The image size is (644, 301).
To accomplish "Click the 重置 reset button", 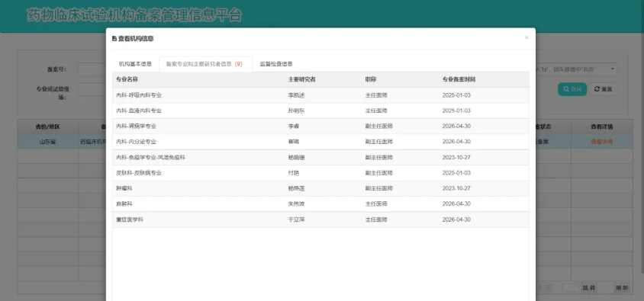I will pos(603,89).
